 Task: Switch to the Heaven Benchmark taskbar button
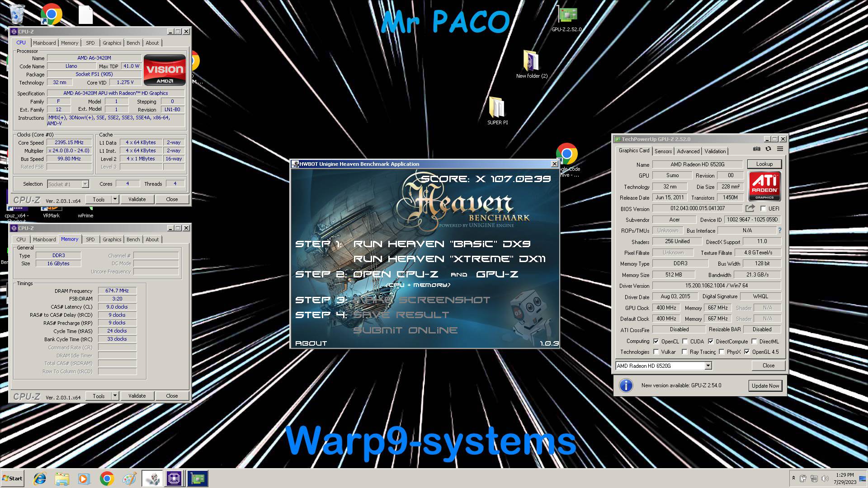pyautogui.click(x=152, y=479)
